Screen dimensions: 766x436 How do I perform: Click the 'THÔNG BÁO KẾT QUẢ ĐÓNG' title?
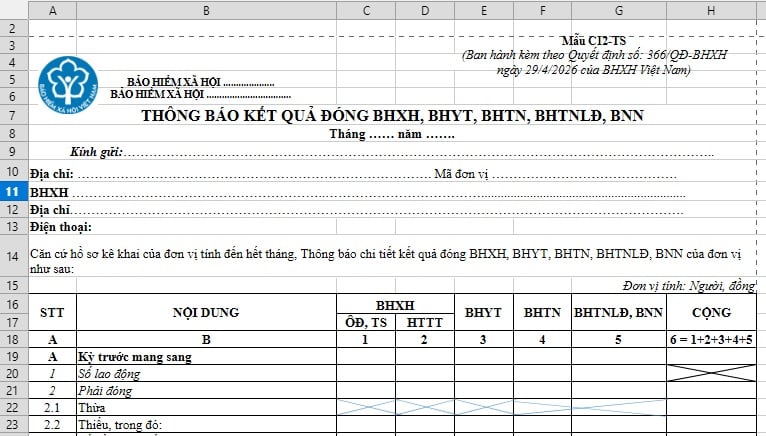click(392, 116)
